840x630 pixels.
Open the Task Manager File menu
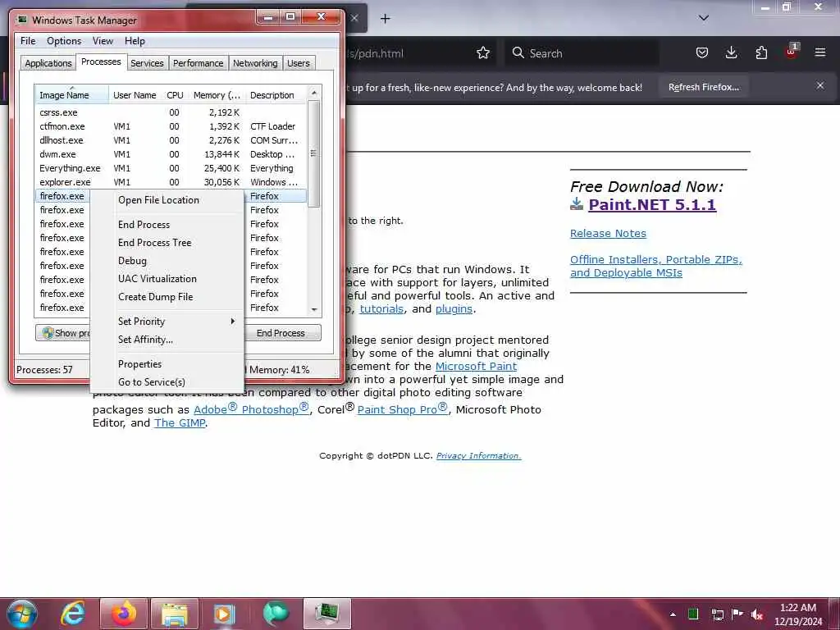click(28, 41)
